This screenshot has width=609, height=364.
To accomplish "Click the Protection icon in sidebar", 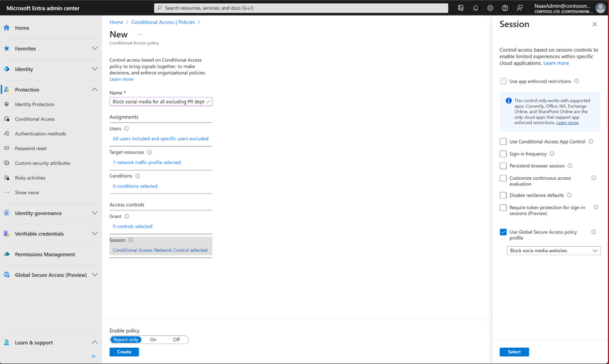I will click(x=7, y=90).
